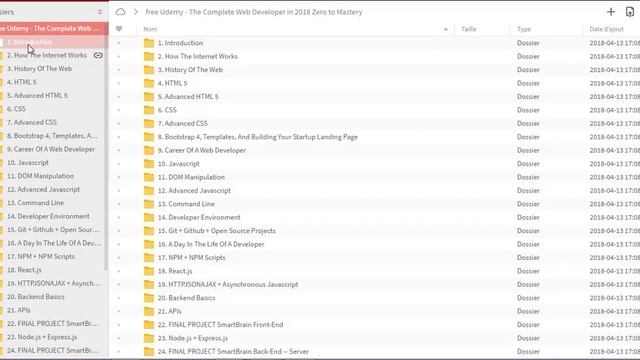Open 9. Career Of A Web Developer in list
640x360 pixels.
(x=202, y=150)
